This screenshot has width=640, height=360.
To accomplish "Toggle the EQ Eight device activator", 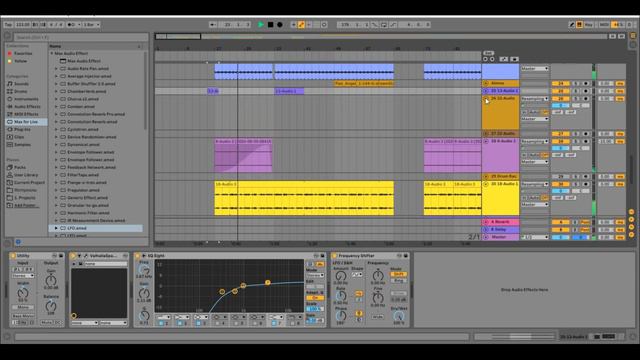I will click(x=138, y=256).
